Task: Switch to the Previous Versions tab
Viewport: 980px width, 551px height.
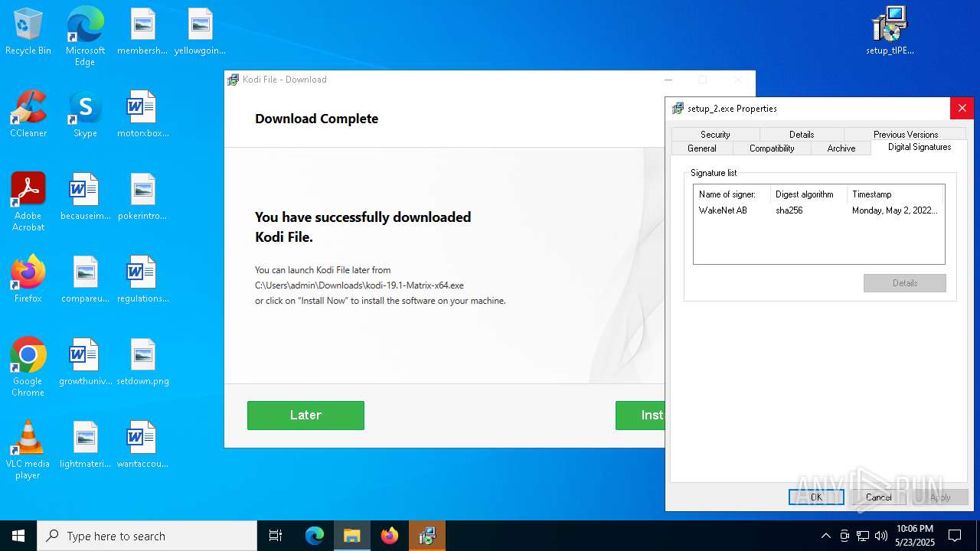Action: coord(906,134)
